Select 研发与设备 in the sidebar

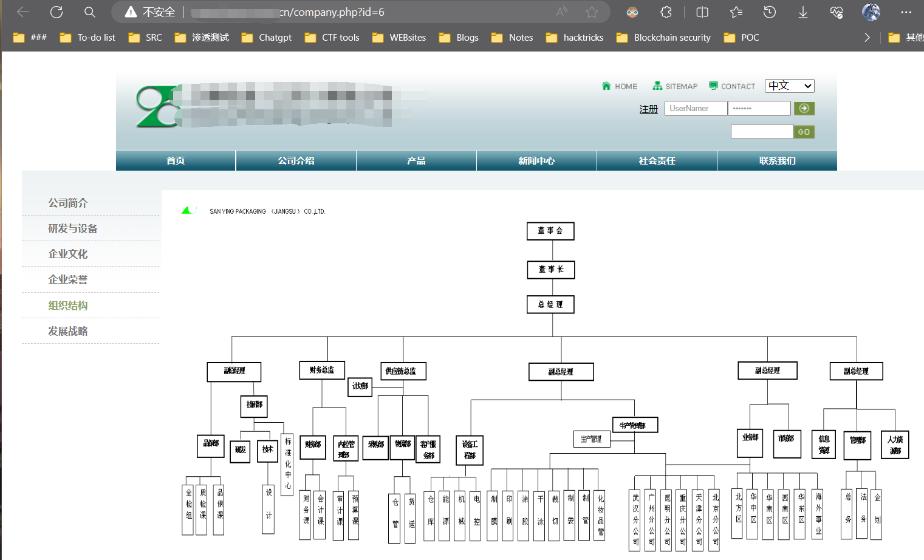73,228
